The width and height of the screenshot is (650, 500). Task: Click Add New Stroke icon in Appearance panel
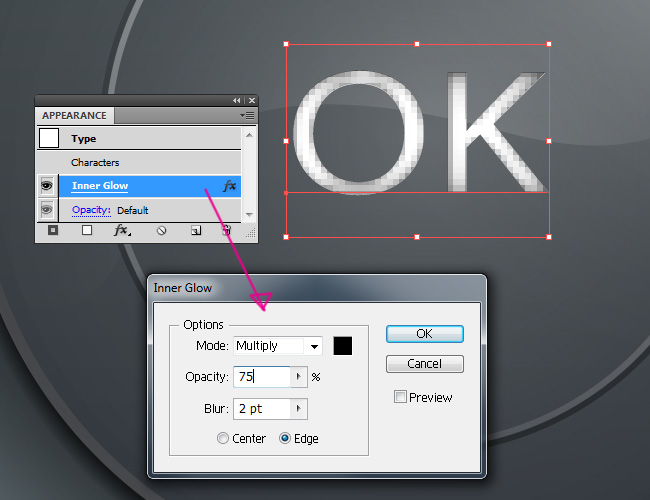(x=53, y=230)
